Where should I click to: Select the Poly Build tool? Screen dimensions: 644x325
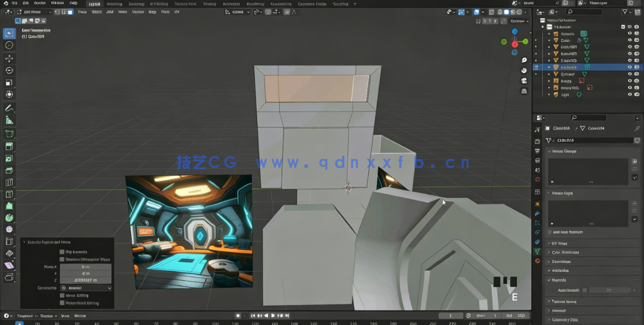click(x=9, y=206)
